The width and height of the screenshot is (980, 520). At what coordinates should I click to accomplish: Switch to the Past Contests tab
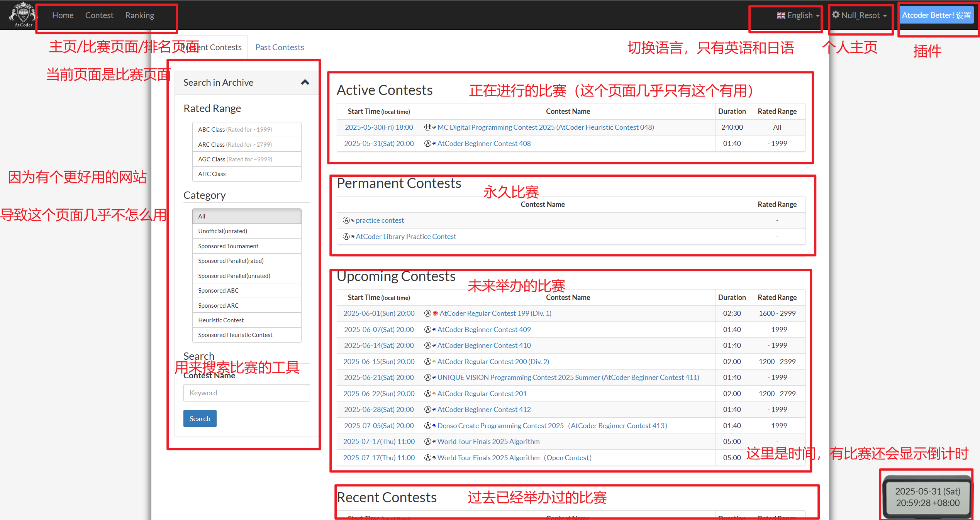(280, 47)
